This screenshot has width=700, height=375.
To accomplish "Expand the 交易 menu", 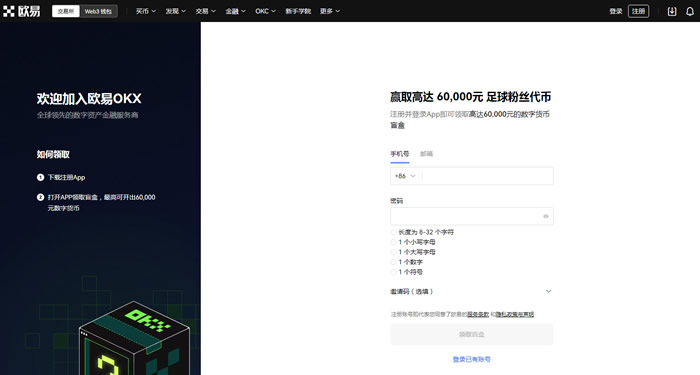I will point(205,11).
